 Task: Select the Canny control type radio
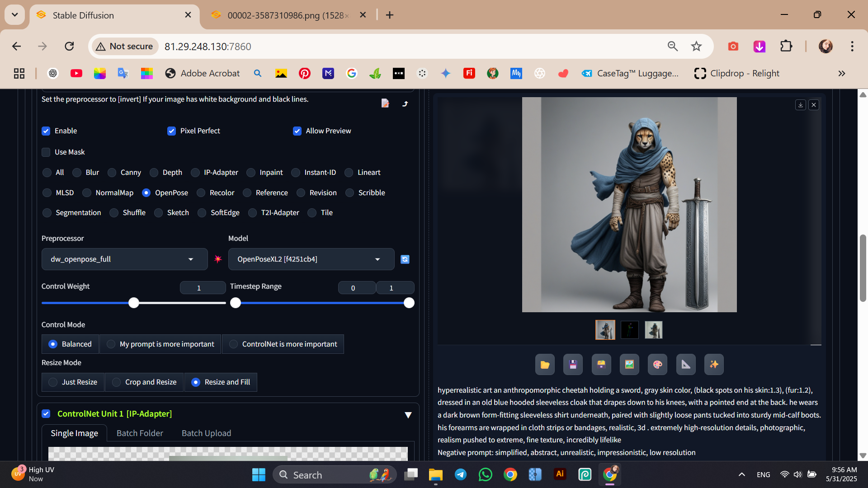click(112, 173)
